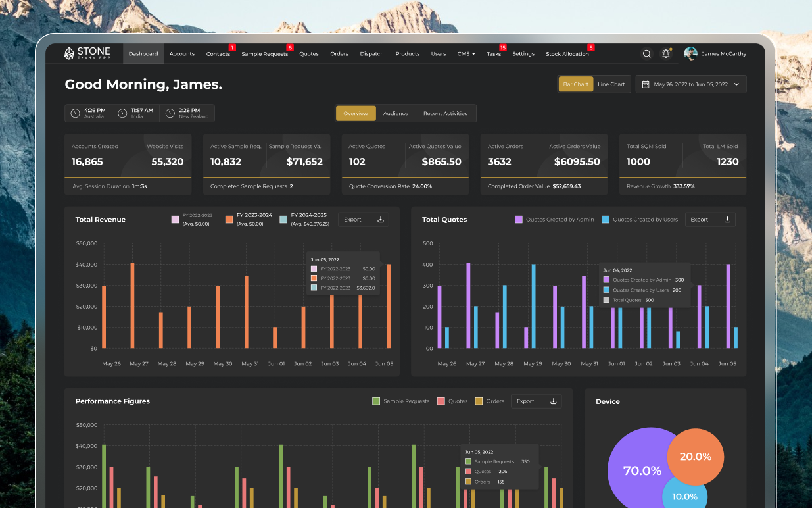Click the Australia clock icon
The image size is (812, 508).
[x=75, y=113]
